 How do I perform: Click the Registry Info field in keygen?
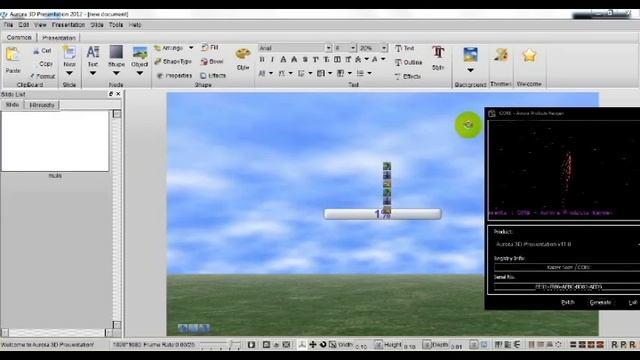[567, 267]
